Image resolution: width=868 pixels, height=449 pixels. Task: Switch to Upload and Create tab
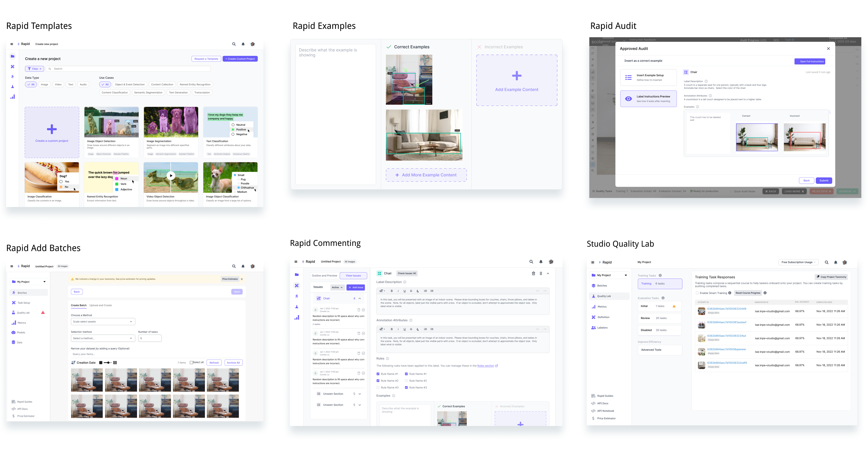(x=101, y=306)
